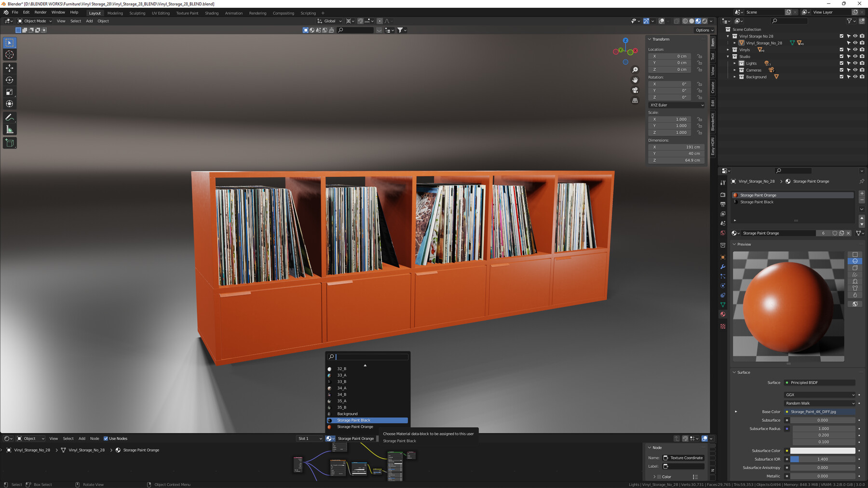Remove material slot with minus button
The height and width of the screenshot is (488, 868).
(x=862, y=200)
